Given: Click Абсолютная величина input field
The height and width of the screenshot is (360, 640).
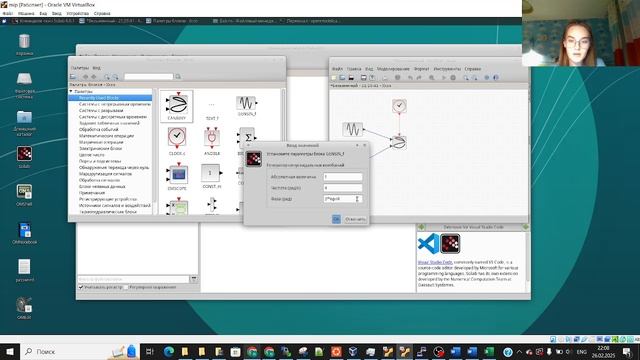Looking at the screenshot, I should click(343, 177).
